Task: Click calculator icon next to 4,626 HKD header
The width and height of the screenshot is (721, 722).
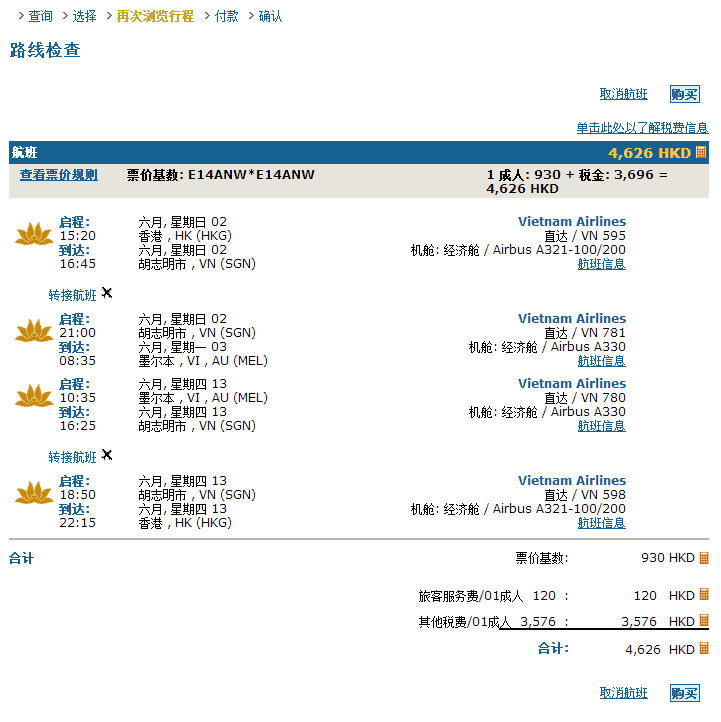Action: [x=701, y=152]
